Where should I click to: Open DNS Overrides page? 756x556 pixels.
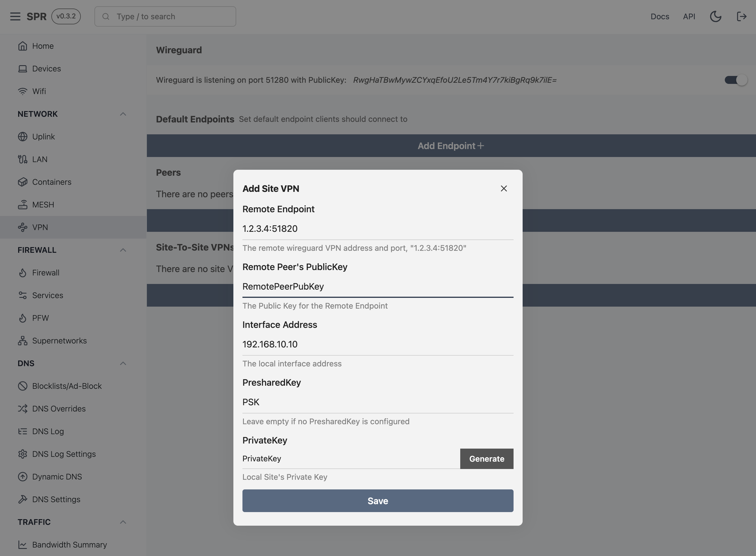pyautogui.click(x=73, y=409)
